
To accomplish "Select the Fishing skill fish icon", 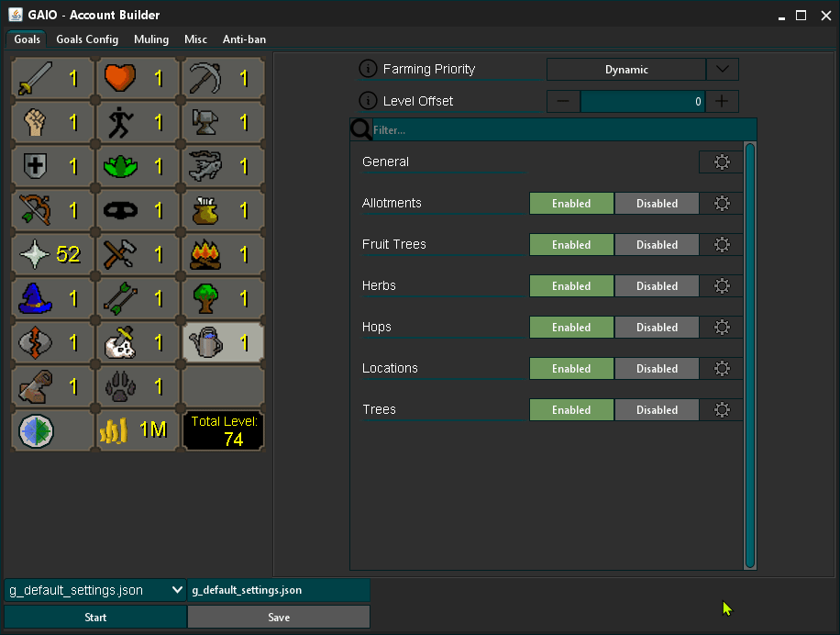I will click(205, 165).
